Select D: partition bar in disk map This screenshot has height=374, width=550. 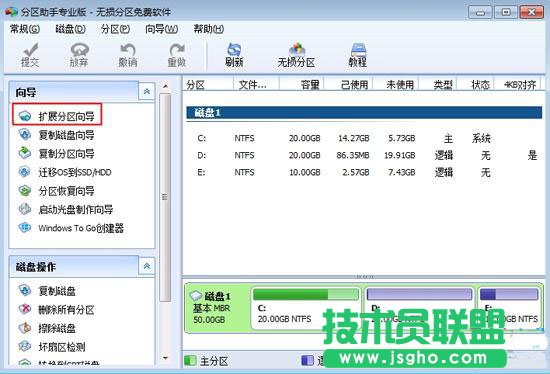tap(420, 294)
